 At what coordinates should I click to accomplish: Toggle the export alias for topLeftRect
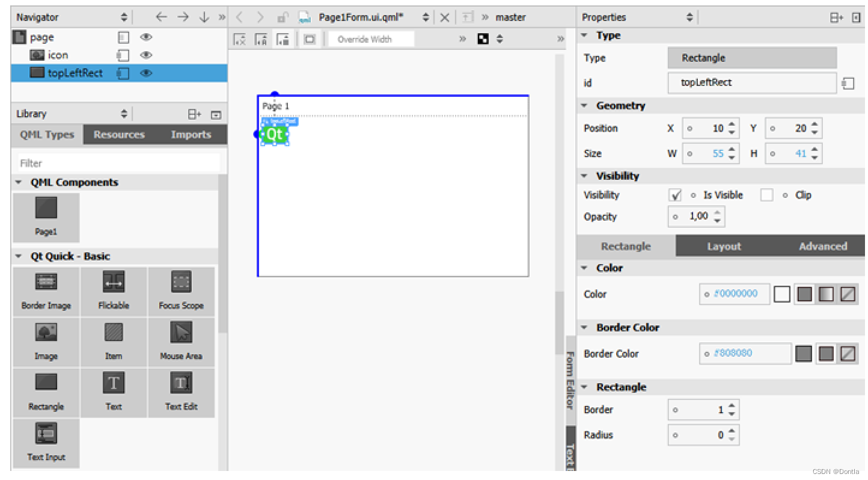123,73
